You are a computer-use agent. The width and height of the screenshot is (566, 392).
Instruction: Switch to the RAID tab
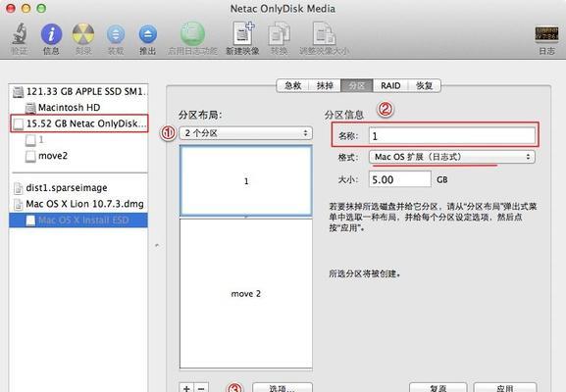[390, 85]
